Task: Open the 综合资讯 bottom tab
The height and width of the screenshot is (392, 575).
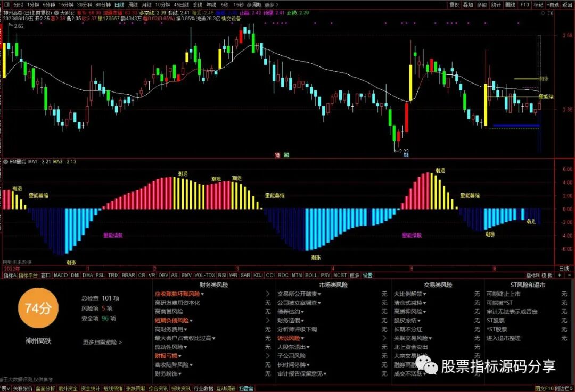Action: pos(158,389)
